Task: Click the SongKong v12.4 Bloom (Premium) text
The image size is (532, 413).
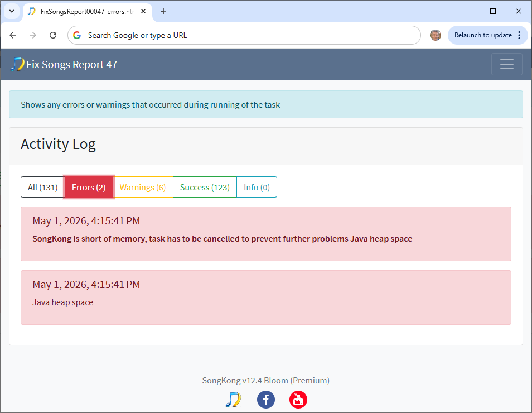Action: (265, 381)
